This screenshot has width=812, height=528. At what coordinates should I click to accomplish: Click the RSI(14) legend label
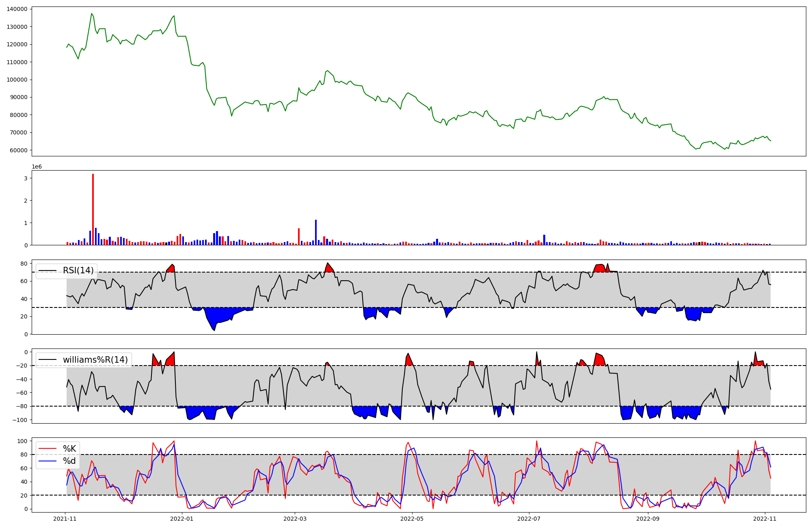coord(78,270)
